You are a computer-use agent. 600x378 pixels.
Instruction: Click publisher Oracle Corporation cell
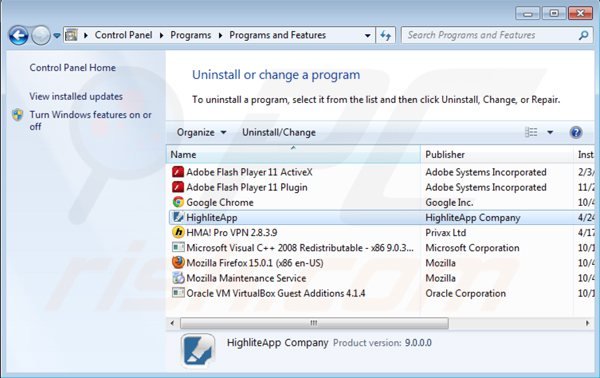[x=466, y=293]
